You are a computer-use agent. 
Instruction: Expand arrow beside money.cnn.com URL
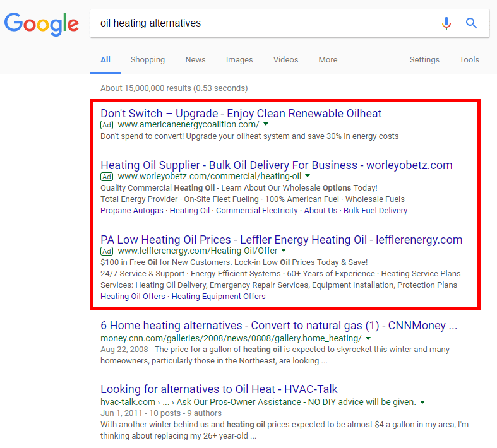[368, 338]
